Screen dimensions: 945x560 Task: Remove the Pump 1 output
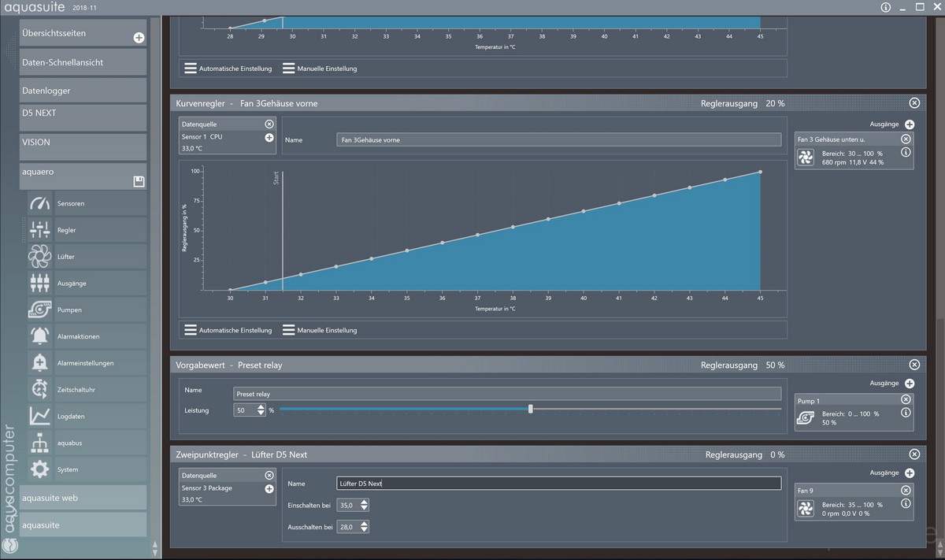click(x=906, y=400)
